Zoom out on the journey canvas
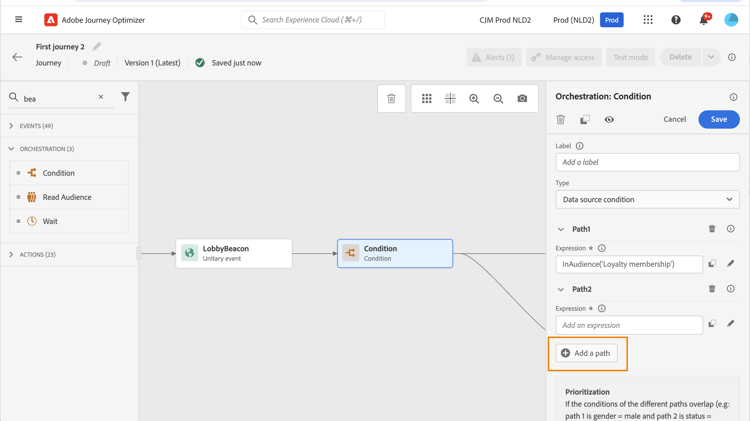The image size is (750, 421). (498, 98)
